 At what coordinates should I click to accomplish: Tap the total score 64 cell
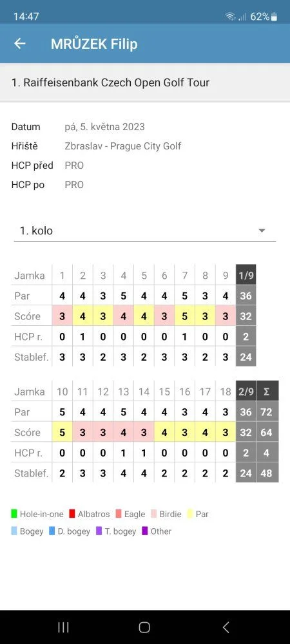267,432
